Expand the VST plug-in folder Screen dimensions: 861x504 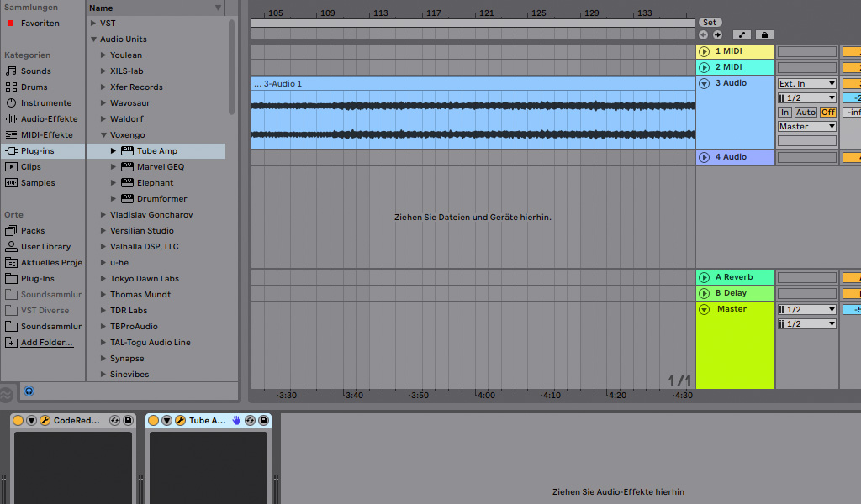pyautogui.click(x=93, y=23)
